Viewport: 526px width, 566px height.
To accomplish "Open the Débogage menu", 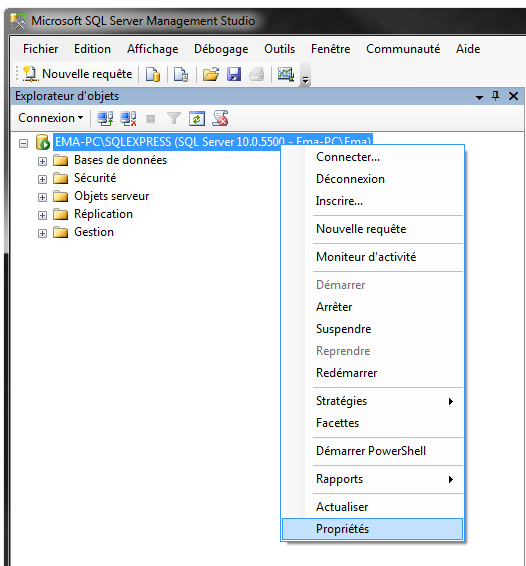I will coord(221,49).
